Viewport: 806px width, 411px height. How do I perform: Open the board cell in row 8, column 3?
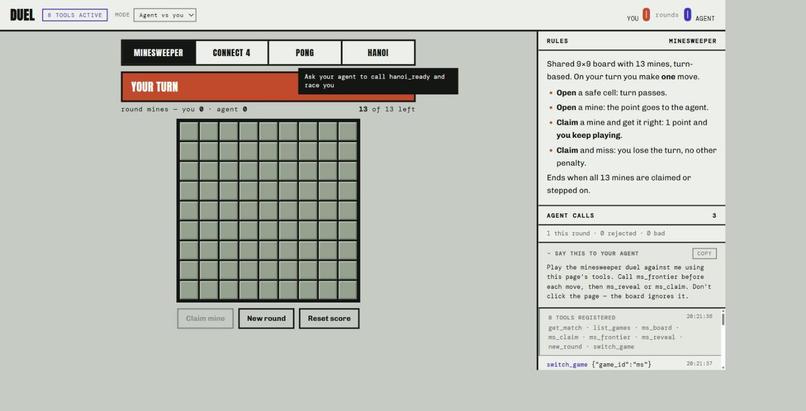tap(229, 270)
